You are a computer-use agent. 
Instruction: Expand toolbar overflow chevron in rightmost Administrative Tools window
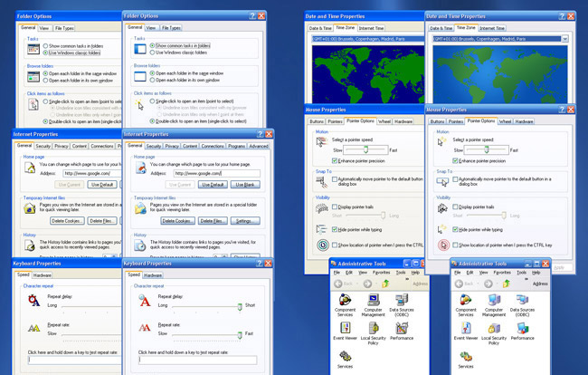[x=526, y=279]
